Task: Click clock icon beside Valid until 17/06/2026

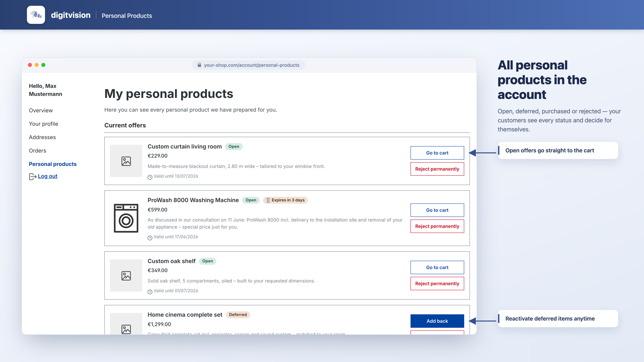Action: (x=150, y=238)
